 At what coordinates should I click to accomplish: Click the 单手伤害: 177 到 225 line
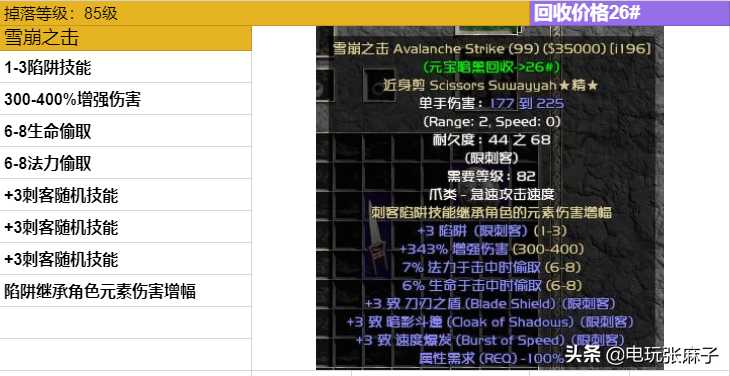[492, 103]
